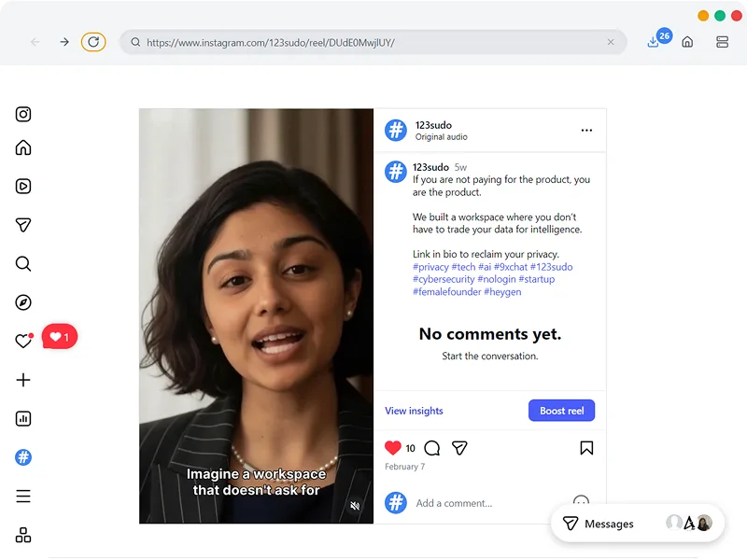The image size is (747, 560).
Task: Open the Reels section
Action: click(x=22, y=186)
